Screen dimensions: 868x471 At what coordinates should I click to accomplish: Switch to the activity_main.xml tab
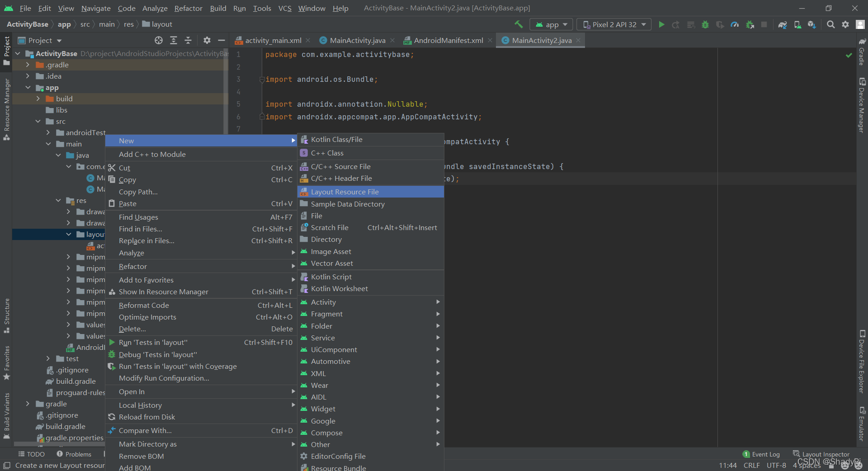click(273, 40)
